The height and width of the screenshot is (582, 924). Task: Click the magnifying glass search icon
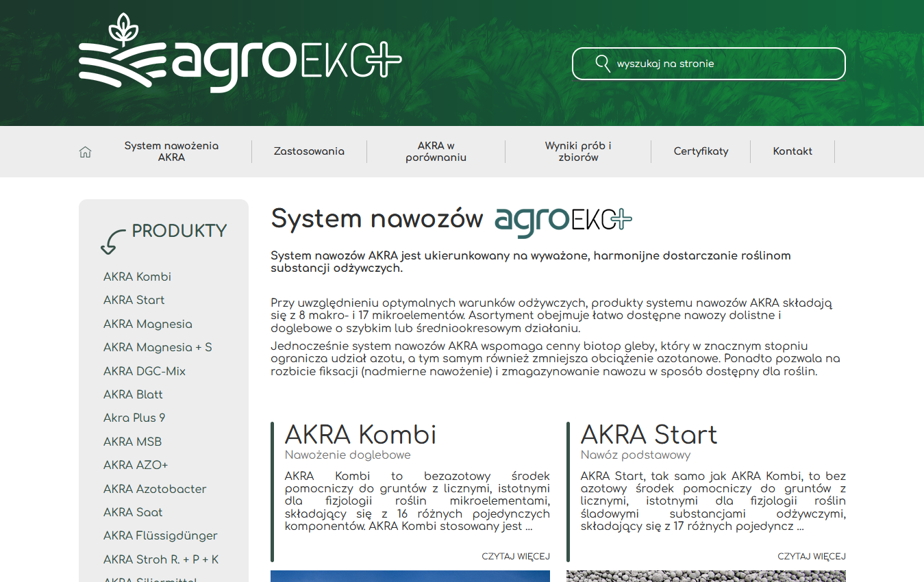point(603,64)
